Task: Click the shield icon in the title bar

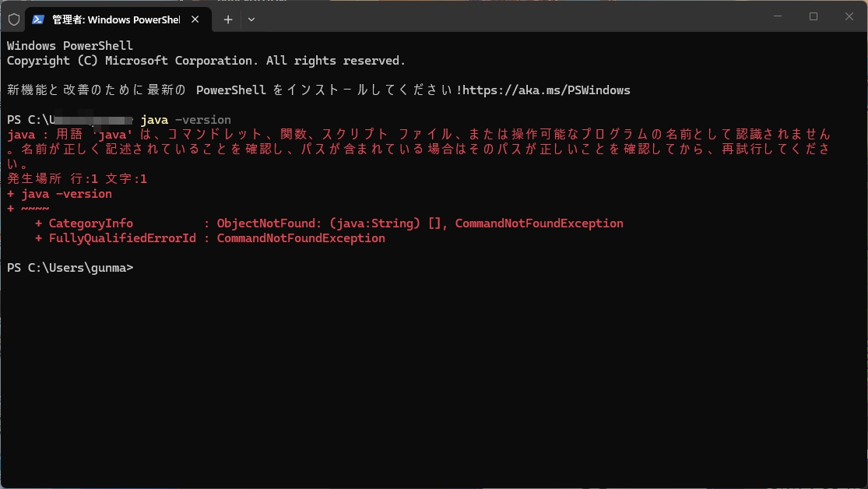Action: click(14, 19)
